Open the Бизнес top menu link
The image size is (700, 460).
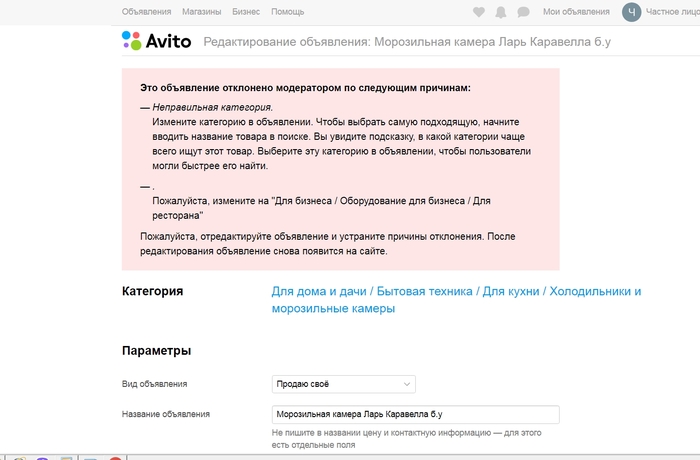pos(246,12)
